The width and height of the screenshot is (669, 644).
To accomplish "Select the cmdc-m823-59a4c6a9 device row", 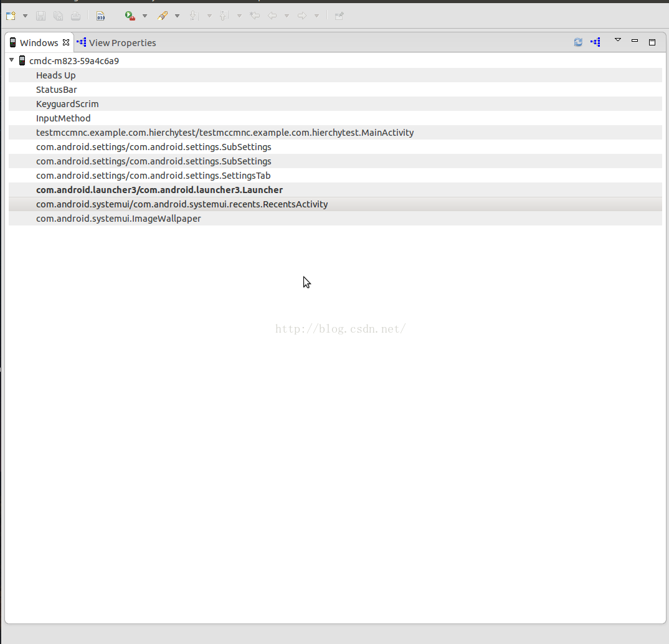I will coord(335,60).
